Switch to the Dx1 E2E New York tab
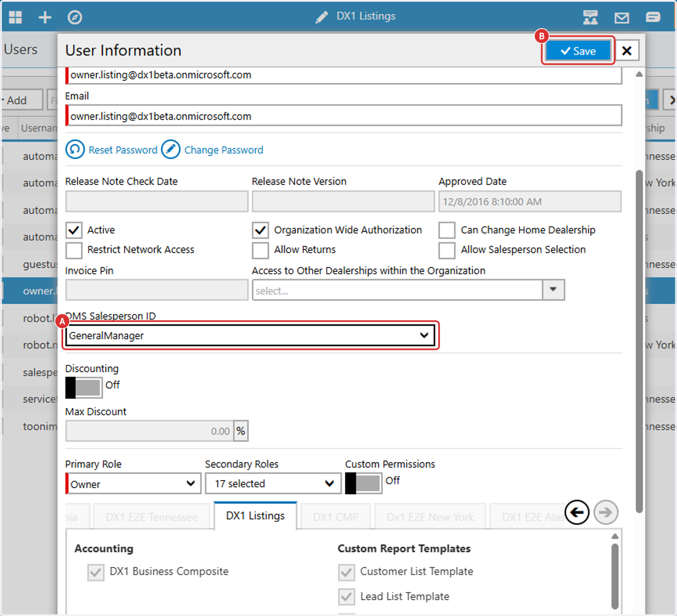Viewport: 677px width, 616px height. 430,517
